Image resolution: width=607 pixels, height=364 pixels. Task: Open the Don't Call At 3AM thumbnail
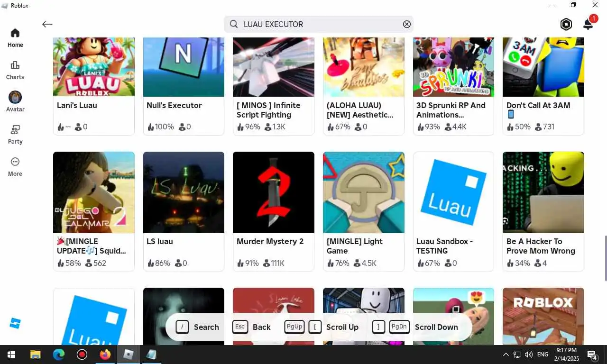(x=543, y=67)
